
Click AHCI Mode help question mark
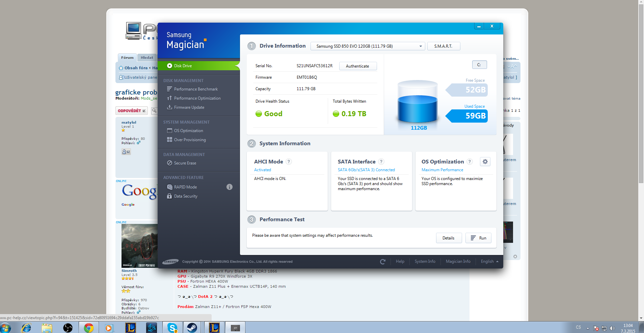point(289,162)
